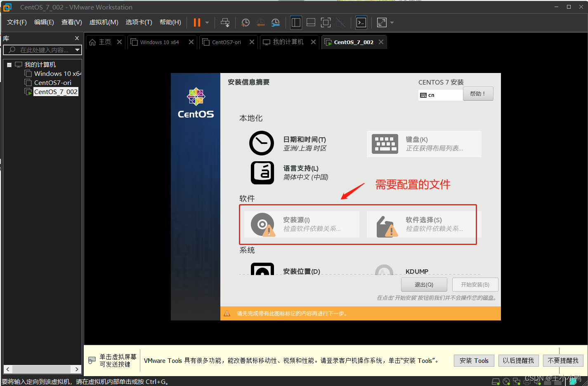Click the 帮助! button in the installer
This screenshot has width=588, height=386.
(478, 94)
